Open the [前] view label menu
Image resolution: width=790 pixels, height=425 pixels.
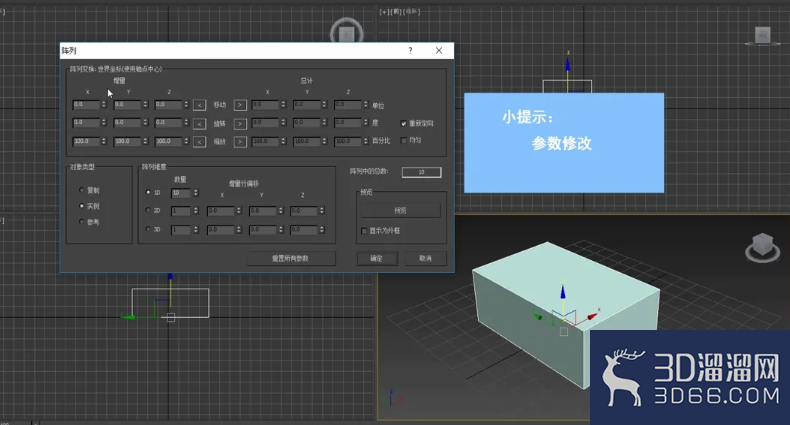[396, 12]
